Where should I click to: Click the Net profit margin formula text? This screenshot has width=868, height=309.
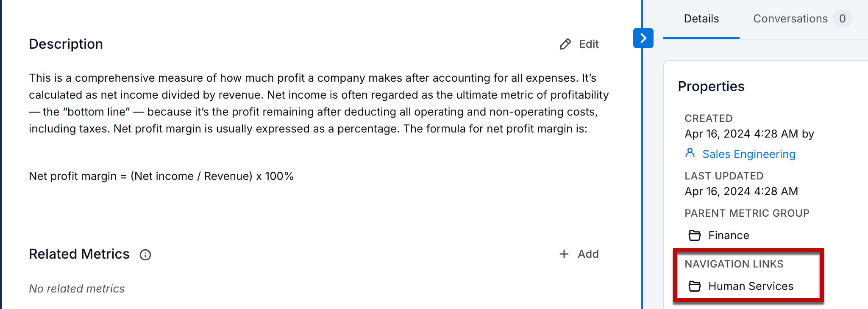[x=161, y=176]
